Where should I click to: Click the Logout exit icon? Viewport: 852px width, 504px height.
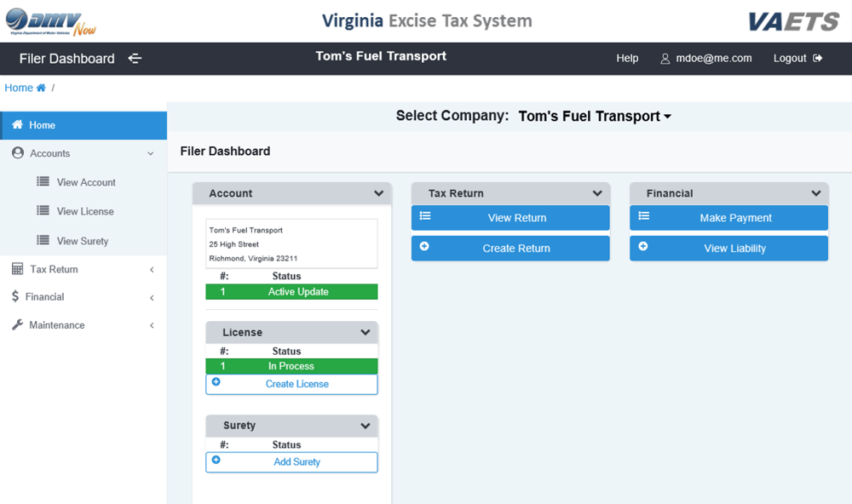click(x=817, y=58)
